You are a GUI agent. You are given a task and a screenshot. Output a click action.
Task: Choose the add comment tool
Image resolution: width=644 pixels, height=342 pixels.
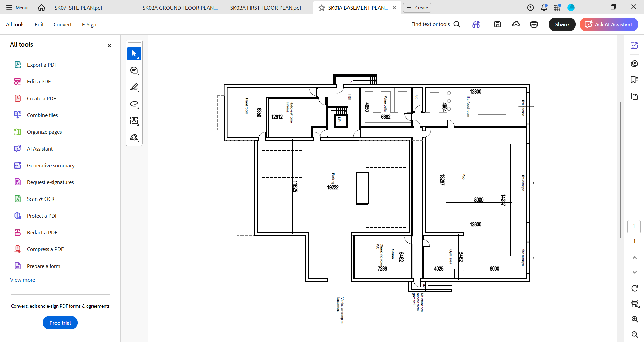click(134, 70)
